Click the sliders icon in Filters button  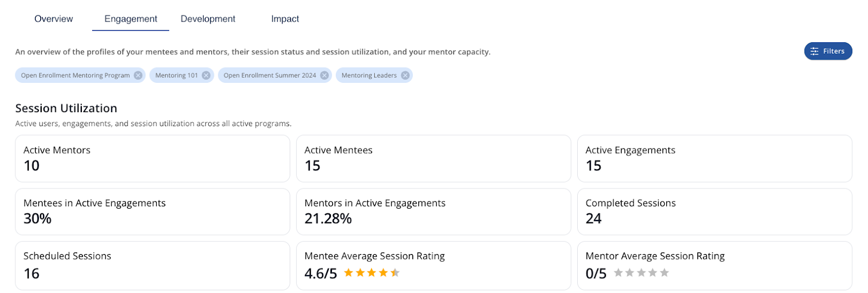point(814,51)
